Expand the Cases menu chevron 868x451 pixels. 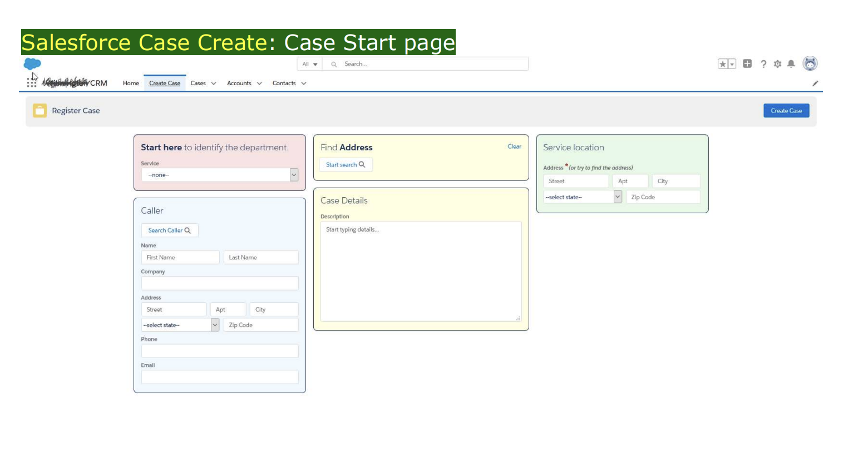click(214, 84)
